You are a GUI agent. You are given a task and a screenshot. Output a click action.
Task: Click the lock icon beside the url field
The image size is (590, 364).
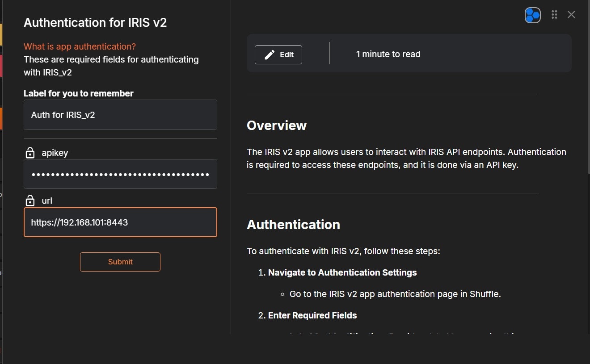(x=30, y=201)
